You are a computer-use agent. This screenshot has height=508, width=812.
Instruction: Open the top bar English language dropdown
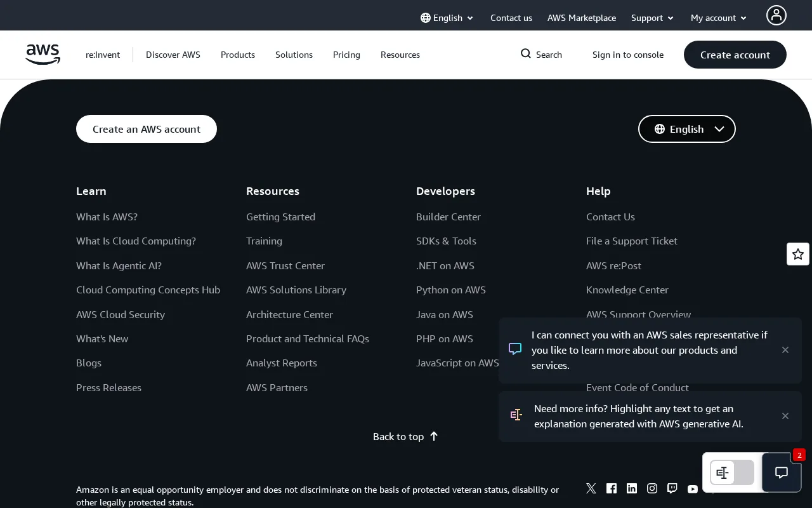pos(447,18)
